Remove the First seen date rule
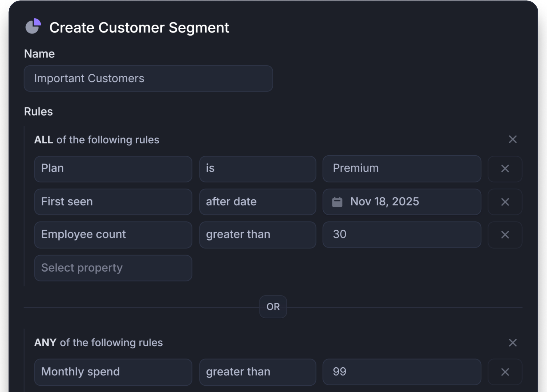 pos(505,202)
